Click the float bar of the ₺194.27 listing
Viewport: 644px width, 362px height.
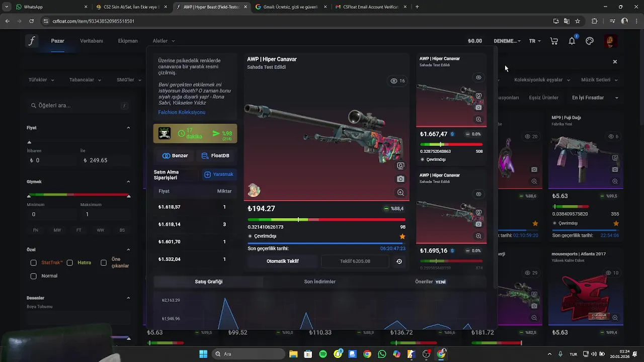326,220
